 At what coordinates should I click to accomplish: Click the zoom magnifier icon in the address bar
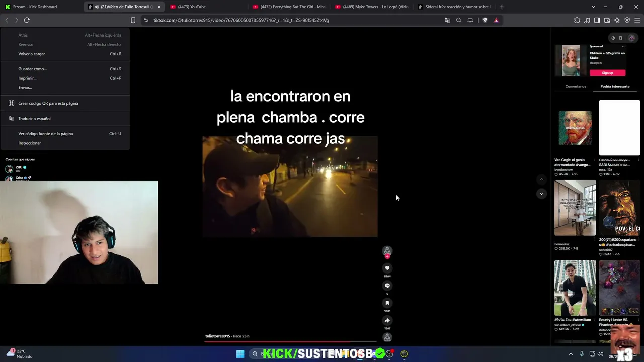[459, 20]
